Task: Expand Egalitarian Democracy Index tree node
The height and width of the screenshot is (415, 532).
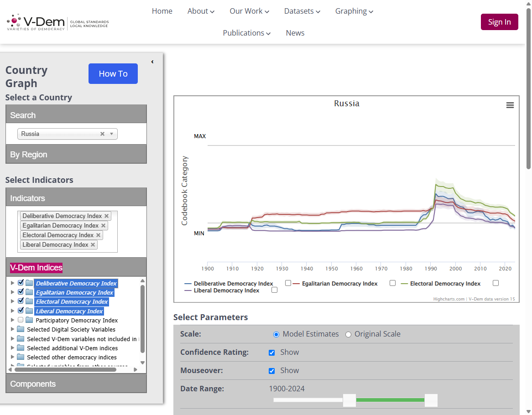Action: coord(13,292)
